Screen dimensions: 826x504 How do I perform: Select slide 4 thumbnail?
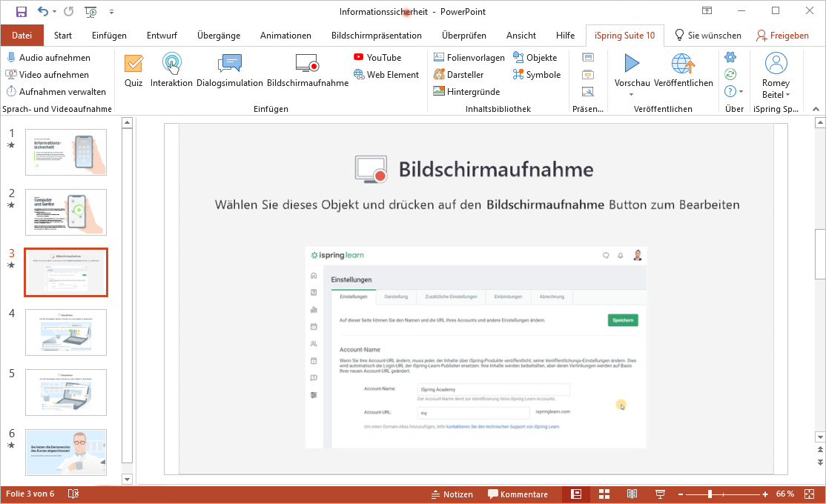point(66,332)
